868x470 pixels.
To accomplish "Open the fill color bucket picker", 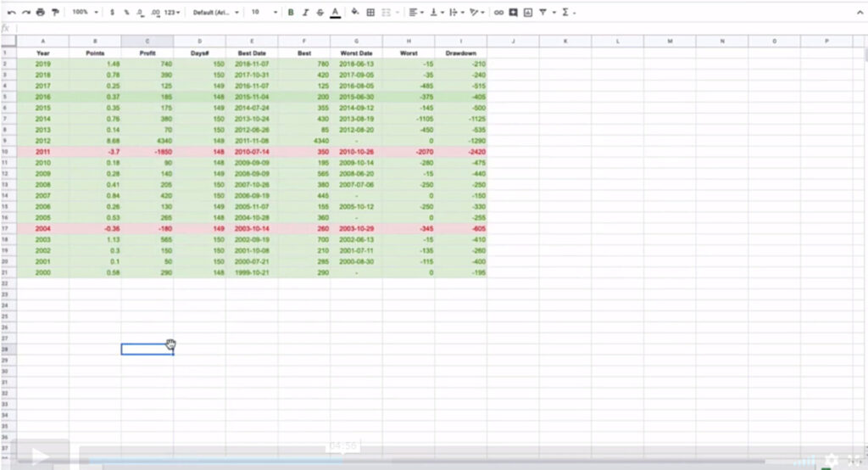I will click(355, 12).
